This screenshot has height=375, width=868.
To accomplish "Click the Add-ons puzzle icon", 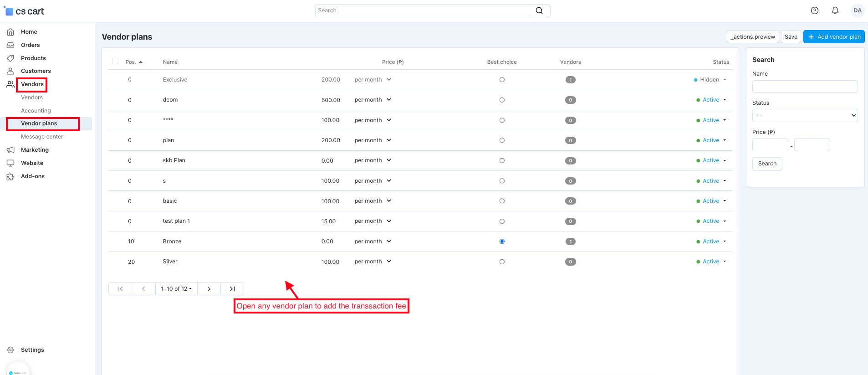I will pyautogui.click(x=10, y=176).
